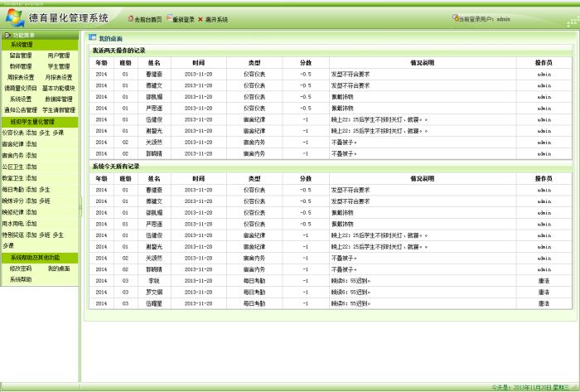Open 用户管理 in the sidebar

(59, 56)
